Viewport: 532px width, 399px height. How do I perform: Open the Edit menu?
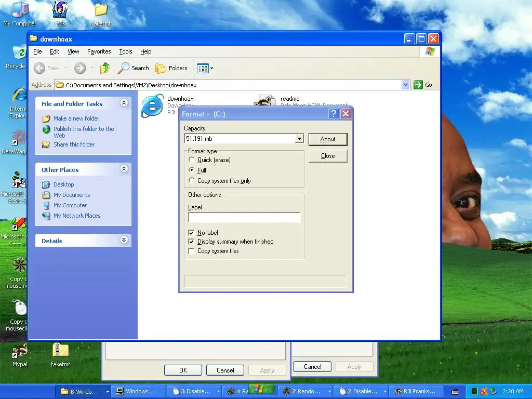pos(54,51)
